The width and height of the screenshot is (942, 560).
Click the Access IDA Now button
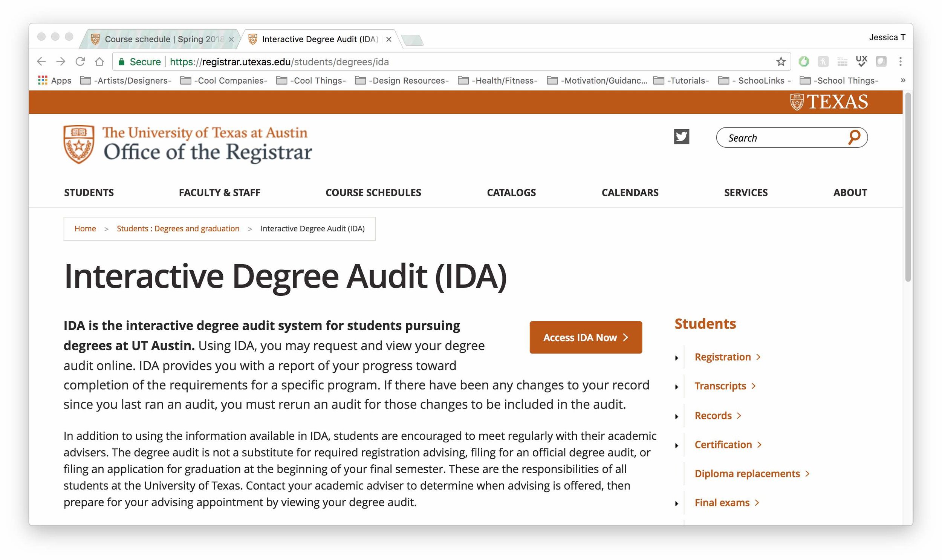586,337
